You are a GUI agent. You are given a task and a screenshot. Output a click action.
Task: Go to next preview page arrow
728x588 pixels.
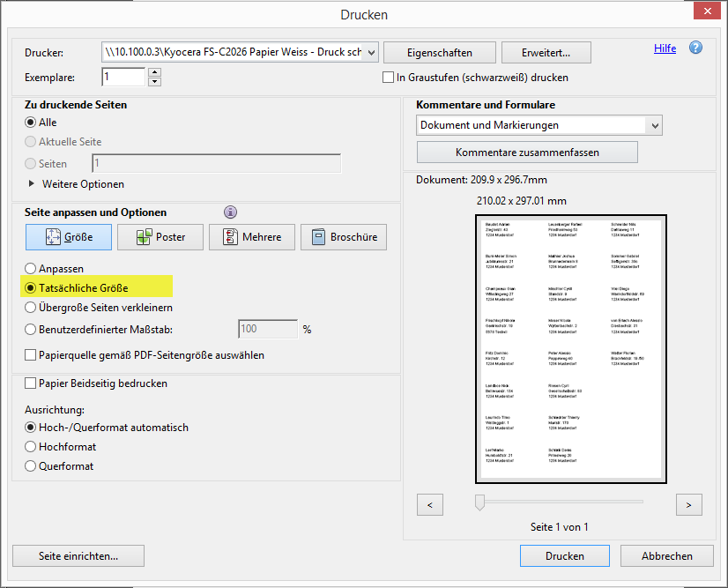click(688, 504)
